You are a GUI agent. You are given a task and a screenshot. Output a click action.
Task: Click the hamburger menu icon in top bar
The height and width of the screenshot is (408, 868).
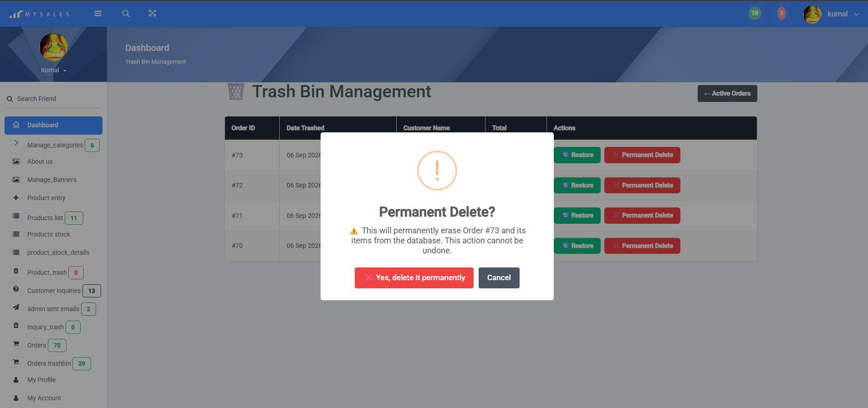click(x=98, y=14)
